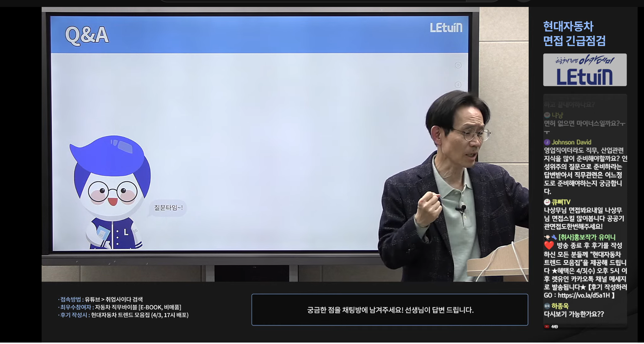Click the 하종욱 chat avatar icon
This screenshot has width=644, height=344.
[x=547, y=306]
